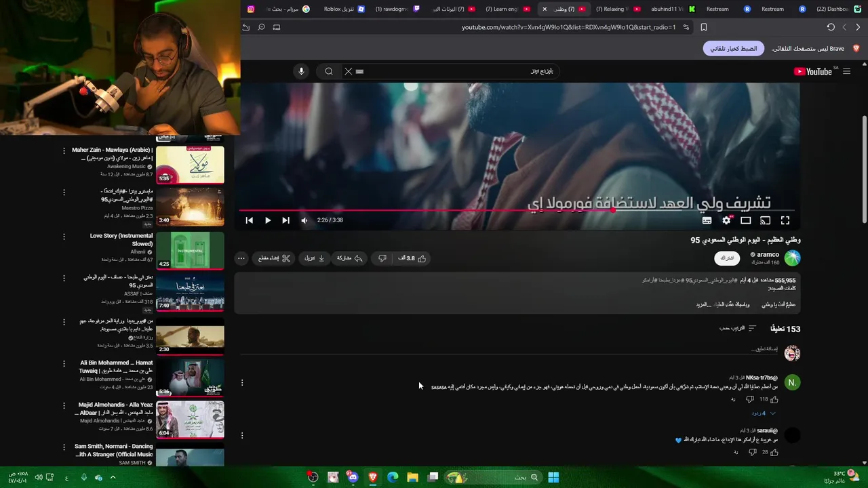Play the YouTube video
Screen dimensions: 868x488
[x=267, y=220]
